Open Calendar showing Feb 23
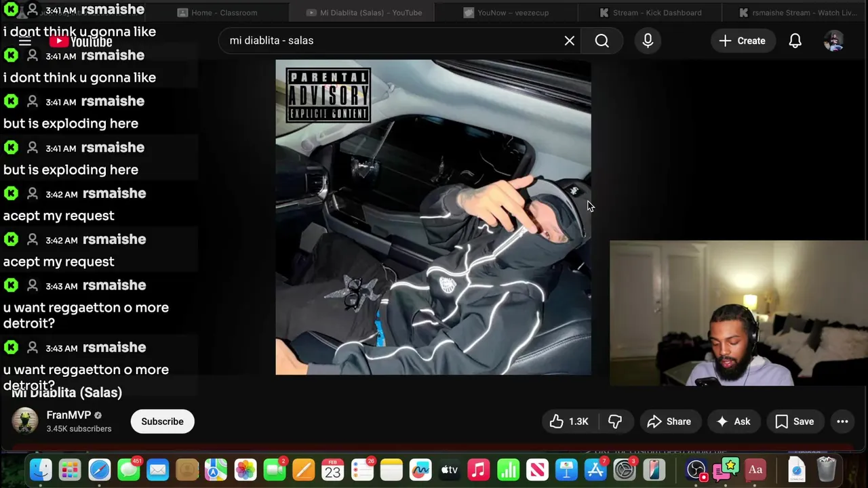Viewport: 868px width, 488px height. click(x=333, y=470)
